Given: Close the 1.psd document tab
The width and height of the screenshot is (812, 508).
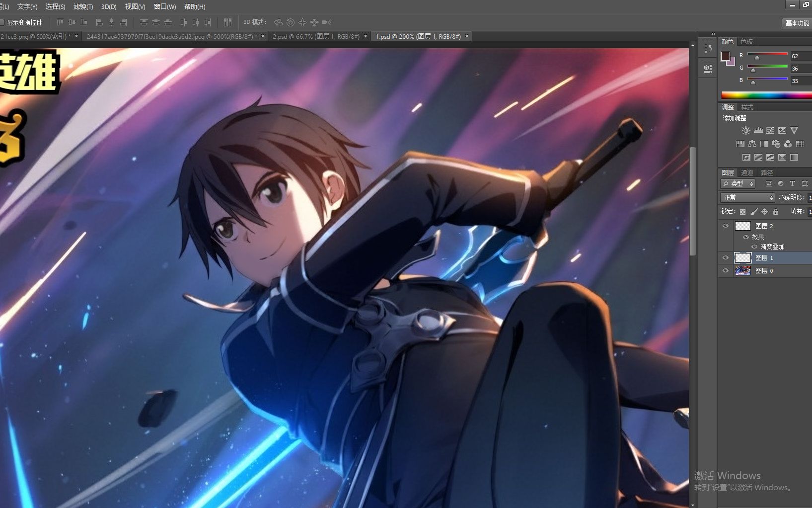Looking at the screenshot, I should pyautogui.click(x=467, y=36).
